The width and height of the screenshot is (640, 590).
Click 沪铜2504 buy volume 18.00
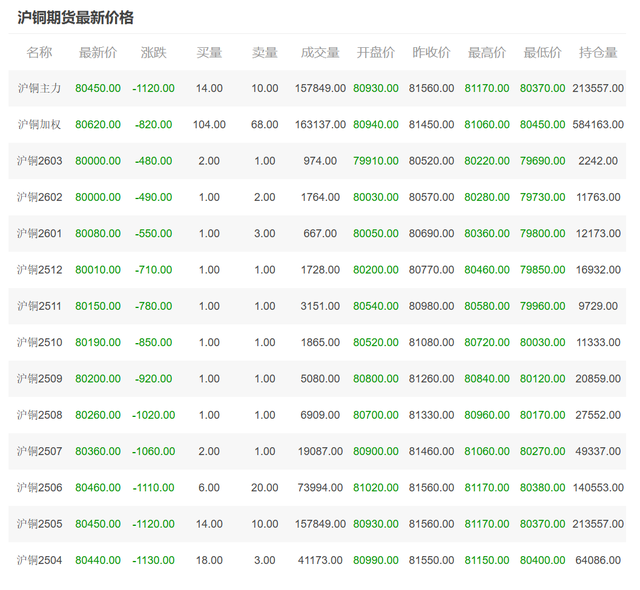coord(209,560)
